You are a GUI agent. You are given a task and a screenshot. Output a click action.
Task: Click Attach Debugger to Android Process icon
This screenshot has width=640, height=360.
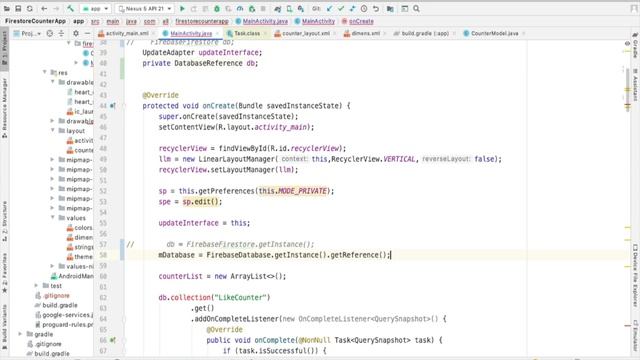click(252, 9)
